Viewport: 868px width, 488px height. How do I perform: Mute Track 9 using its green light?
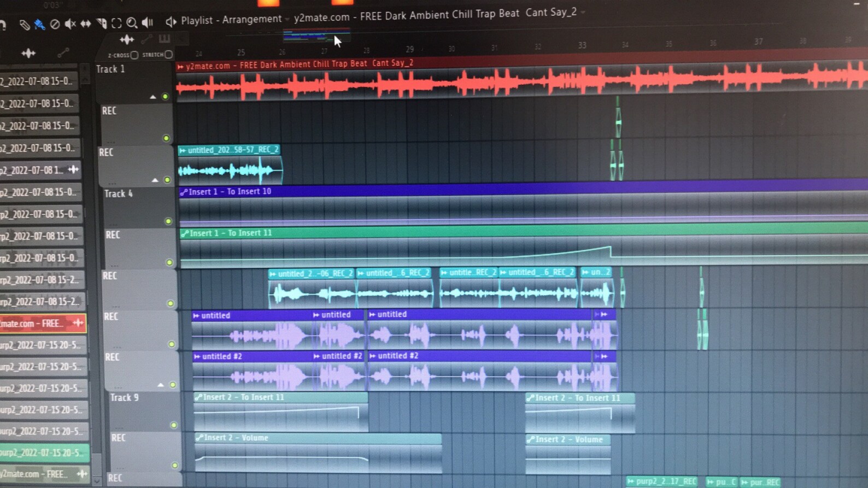coord(174,425)
